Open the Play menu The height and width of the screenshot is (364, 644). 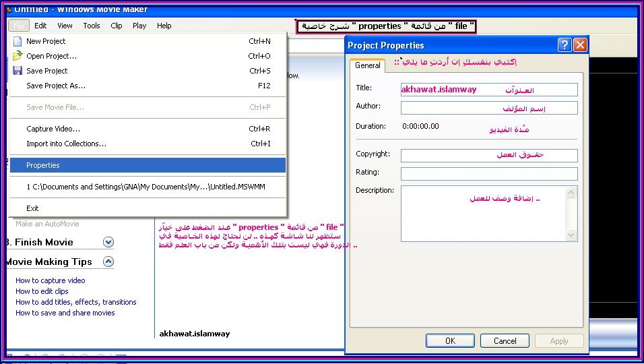point(139,26)
